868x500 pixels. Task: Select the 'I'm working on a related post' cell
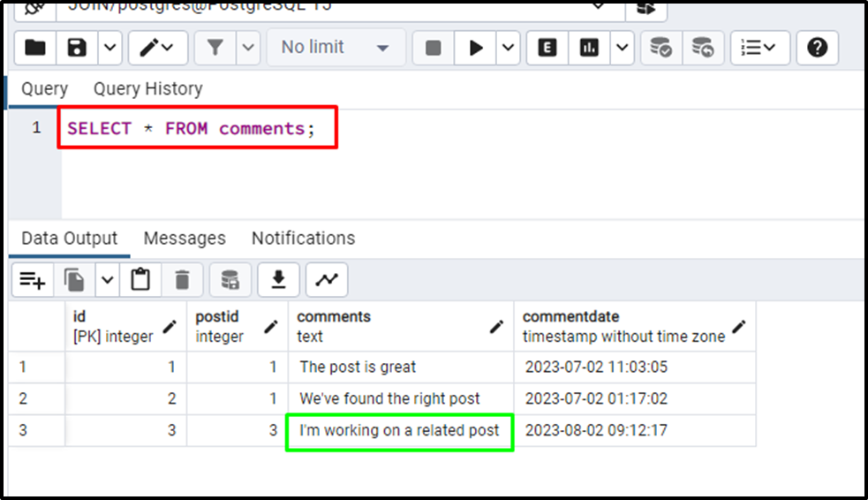click(400, 431)
